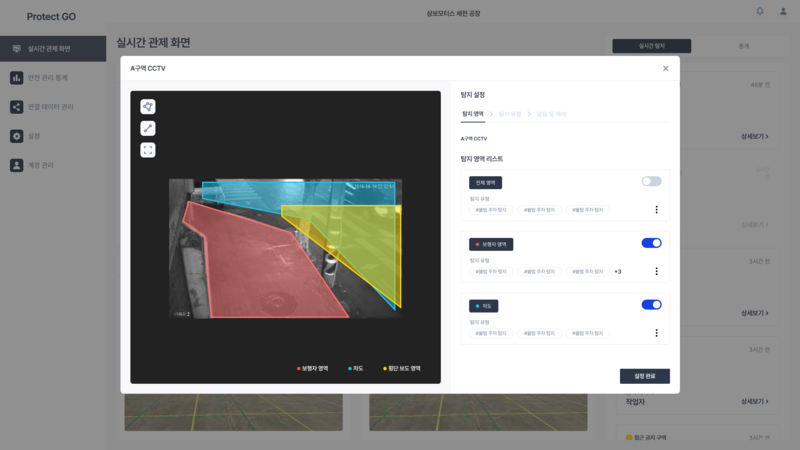Select the 보행자 영역 region label
Image resolution: width=800 pixels, height=450 pixels.
click(491, 244)
